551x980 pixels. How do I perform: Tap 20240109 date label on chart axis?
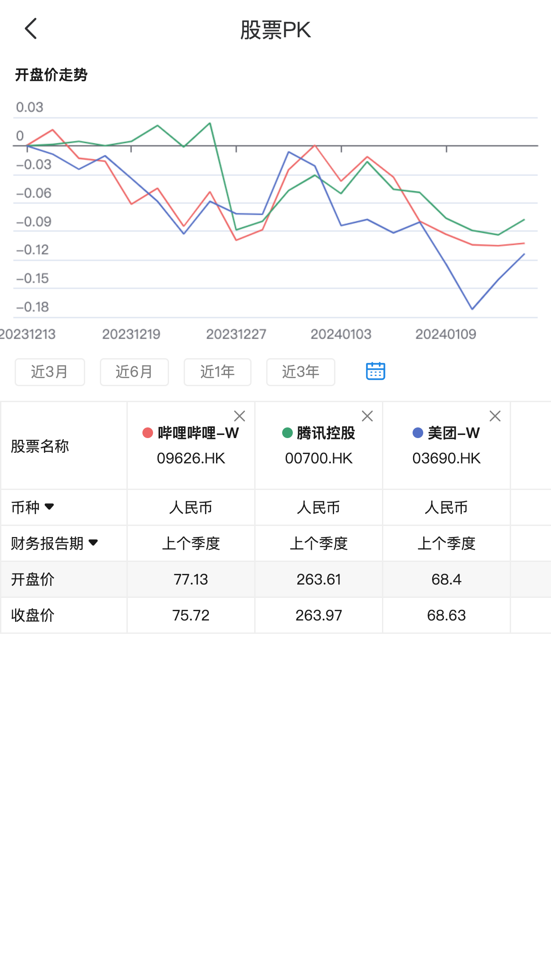click(446, 334)
